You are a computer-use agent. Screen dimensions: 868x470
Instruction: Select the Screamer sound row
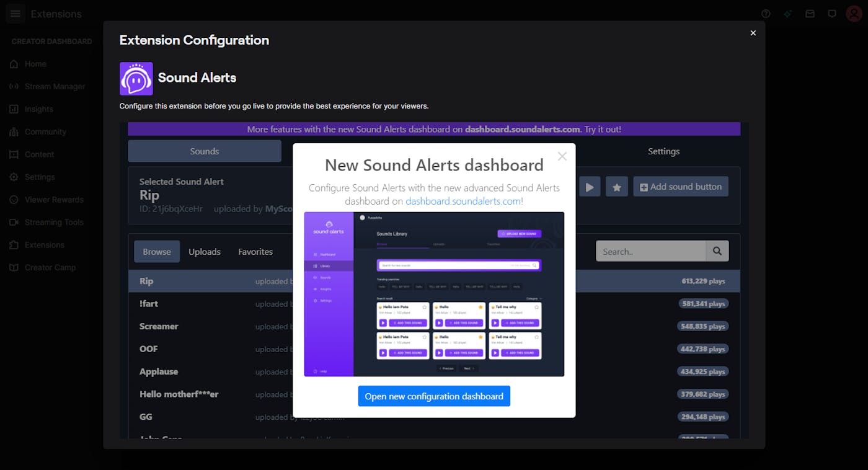[x=434, y=326]
